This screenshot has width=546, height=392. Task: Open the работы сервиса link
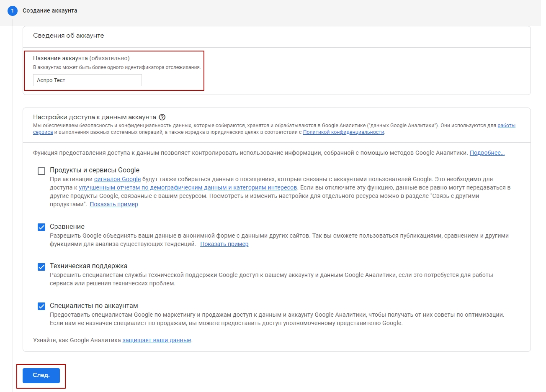506,126
